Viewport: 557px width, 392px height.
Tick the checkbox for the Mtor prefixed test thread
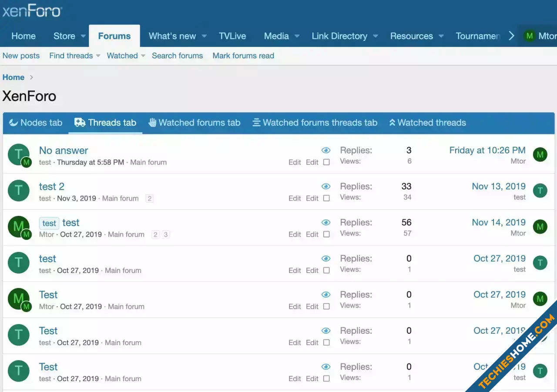326,235
